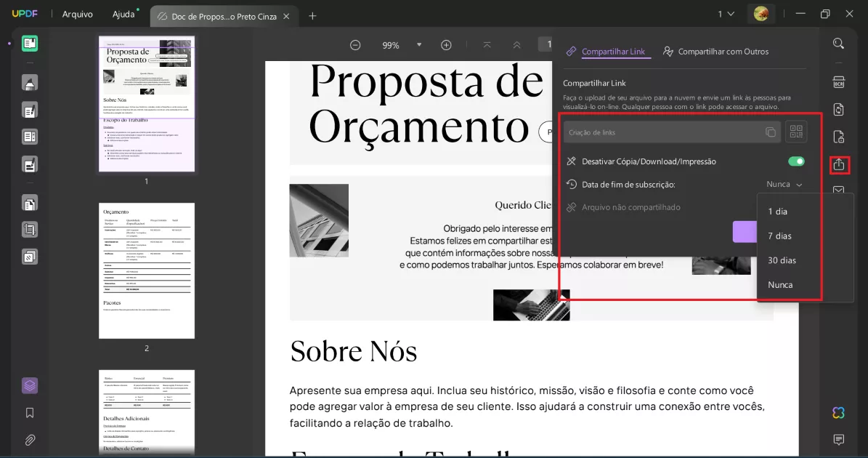Click the paperclip attachments icon

29,440
